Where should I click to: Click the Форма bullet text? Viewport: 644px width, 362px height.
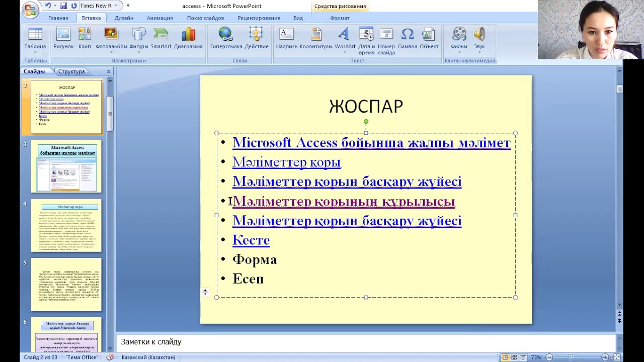(255, 259)
